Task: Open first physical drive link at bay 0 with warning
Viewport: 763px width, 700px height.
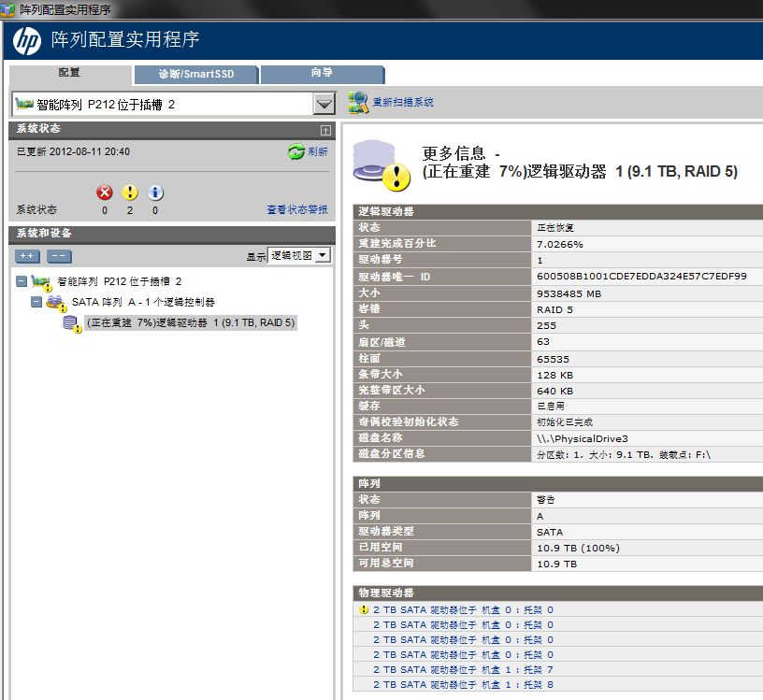Action: pos(463,609)
